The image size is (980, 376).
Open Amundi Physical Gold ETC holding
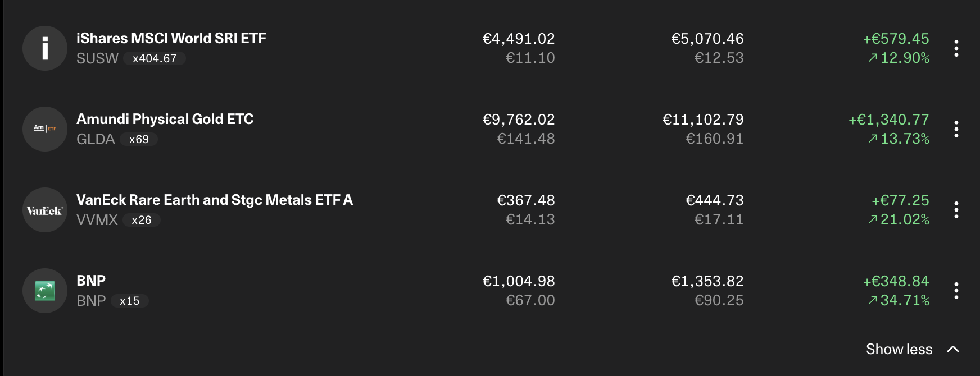click(165, 119)
